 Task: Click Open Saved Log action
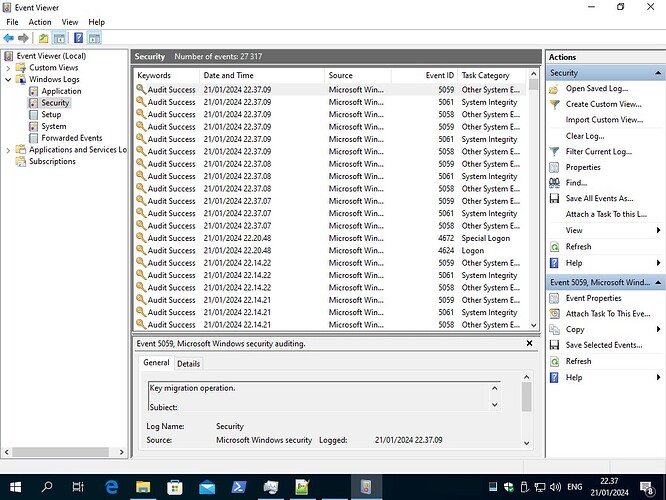click(x=596, y=89)
